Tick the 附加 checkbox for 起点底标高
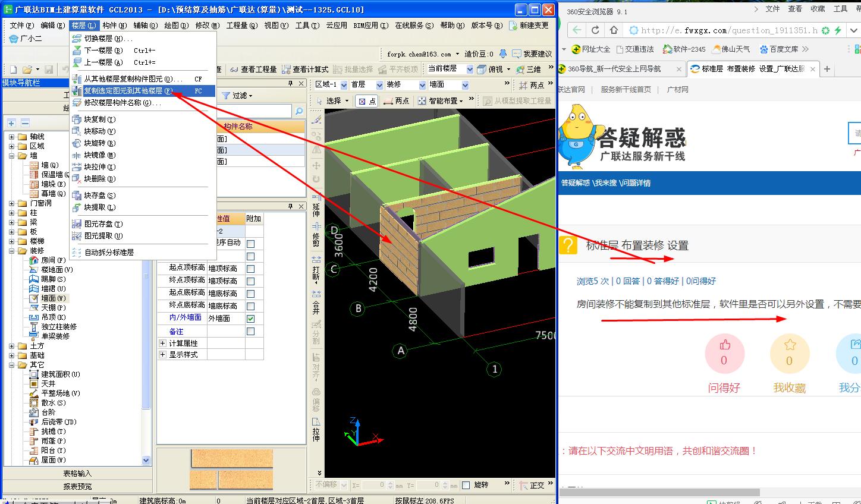861x504 pixels. click(251, 294)
